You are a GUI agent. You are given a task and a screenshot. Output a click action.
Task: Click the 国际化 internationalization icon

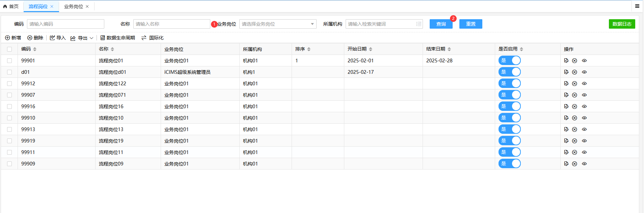(x=144, y=38)
